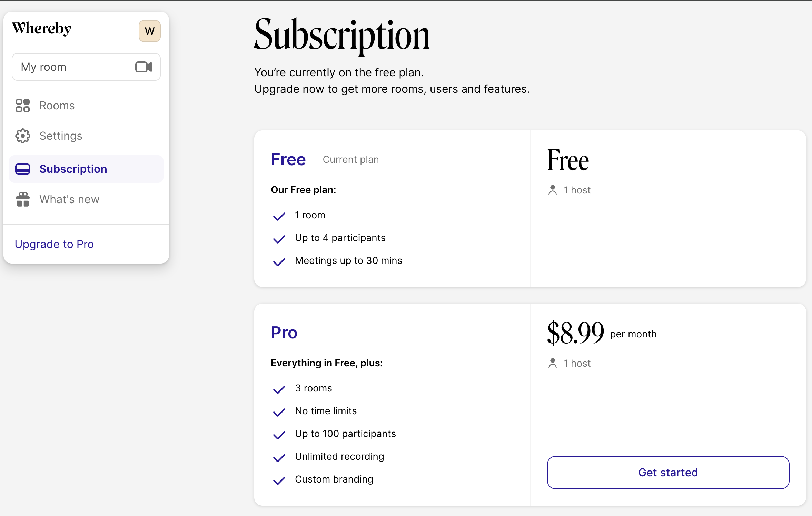Click the checkmark beside Unlimited recording
This screenshot has width=812, height=516.
pos(279,457)
